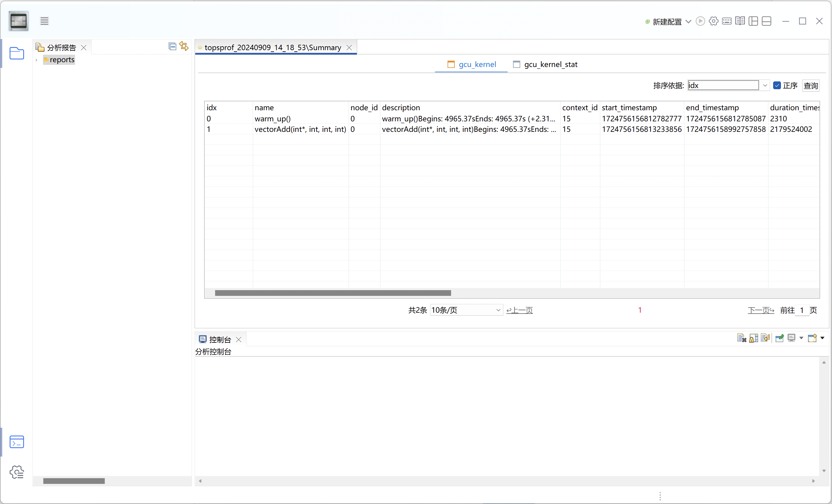The height and width of the screenshot is (504, 832).
Task: Click the application logo icon
Action: pyautogui.click(x=19, y=21)
